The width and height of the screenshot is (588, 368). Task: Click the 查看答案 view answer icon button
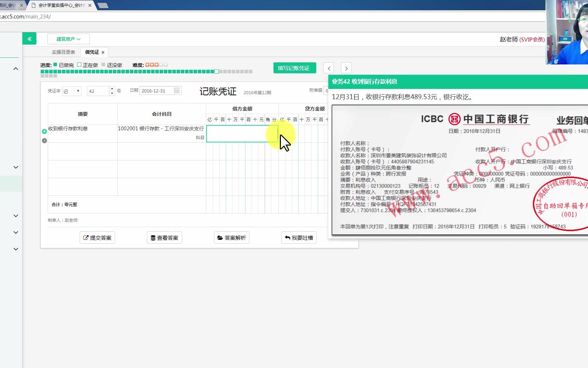(164, 238)
